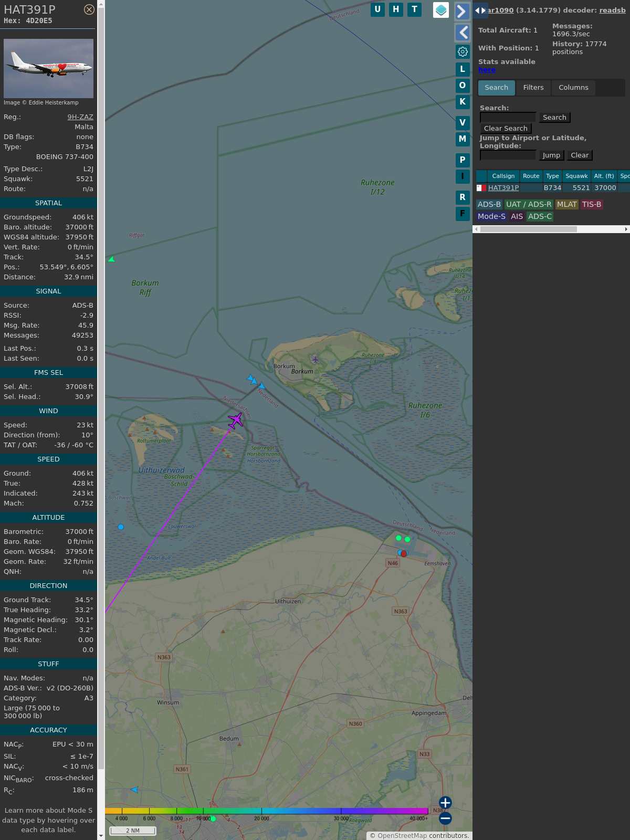The width and height of the screenshot is (630, 840).
Task: Open the map layers selector icon
Action: (x=441, y=10)
